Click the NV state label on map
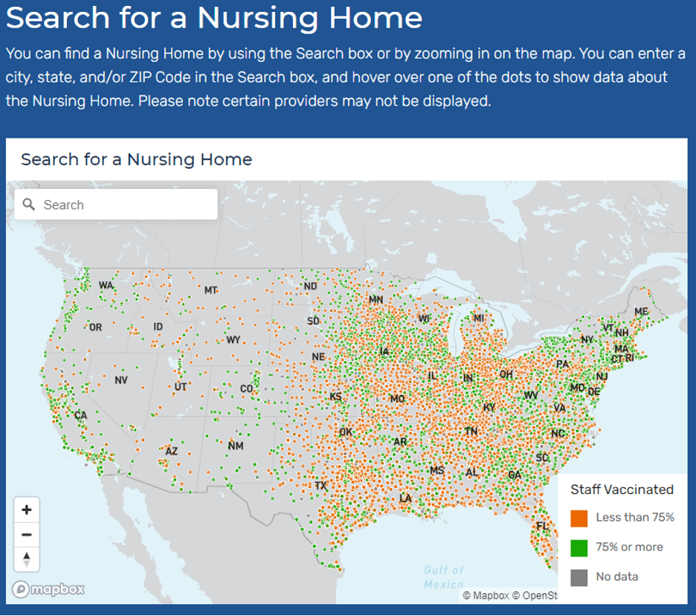The image size is (696, 616). pos(121,380)
